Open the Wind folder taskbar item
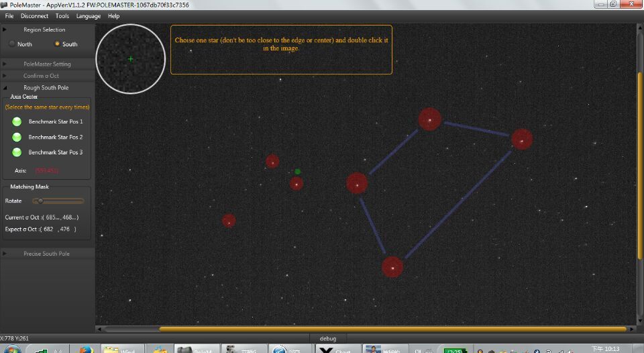Image resolution: width=644 pixels, height=353 pixels. pyautogui.click(x=122, y=350)
